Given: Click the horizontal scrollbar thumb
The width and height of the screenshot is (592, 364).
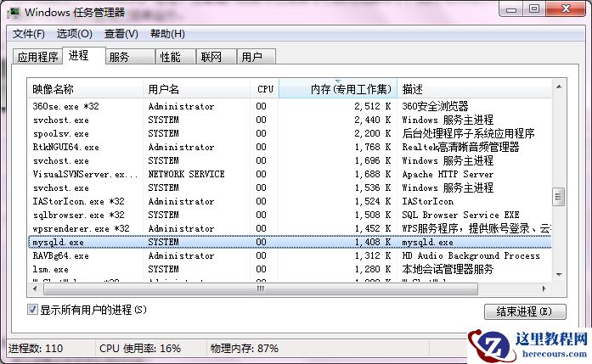Looking at the screenshot, I should pyautogui.click(x=261, y=289).
